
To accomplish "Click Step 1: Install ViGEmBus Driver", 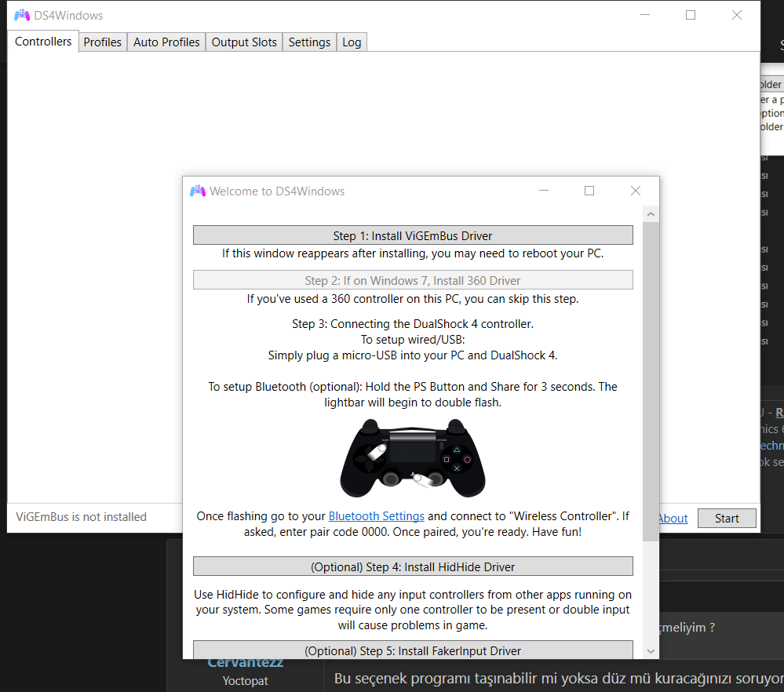I will pos(413,235).
